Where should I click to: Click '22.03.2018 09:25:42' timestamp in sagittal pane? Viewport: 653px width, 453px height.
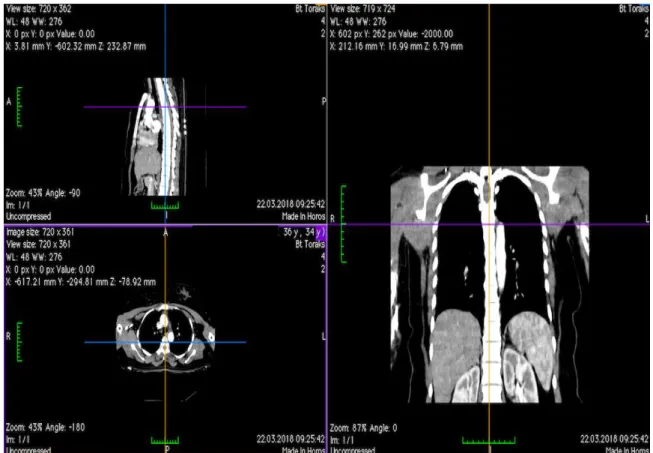(291, 204)
